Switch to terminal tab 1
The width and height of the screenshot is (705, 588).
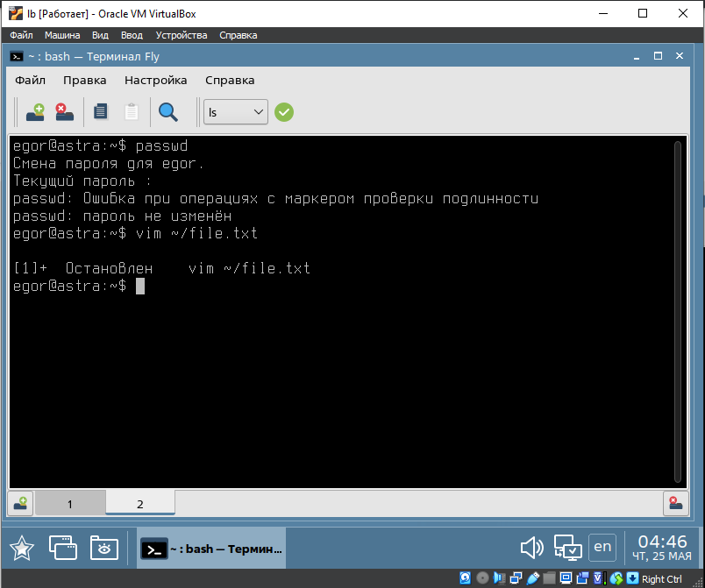(70, 504)
